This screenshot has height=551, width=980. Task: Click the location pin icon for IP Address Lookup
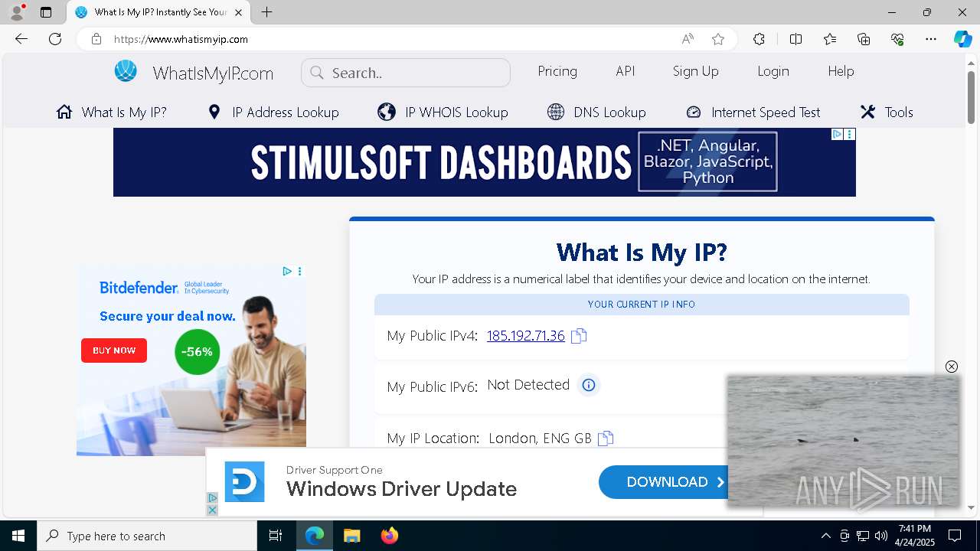click(x=214, y=112)
